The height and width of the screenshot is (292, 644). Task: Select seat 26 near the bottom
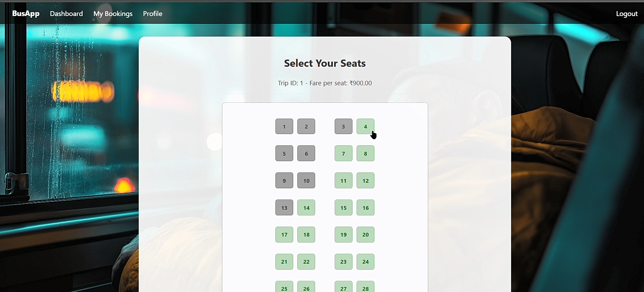[306, 288]
